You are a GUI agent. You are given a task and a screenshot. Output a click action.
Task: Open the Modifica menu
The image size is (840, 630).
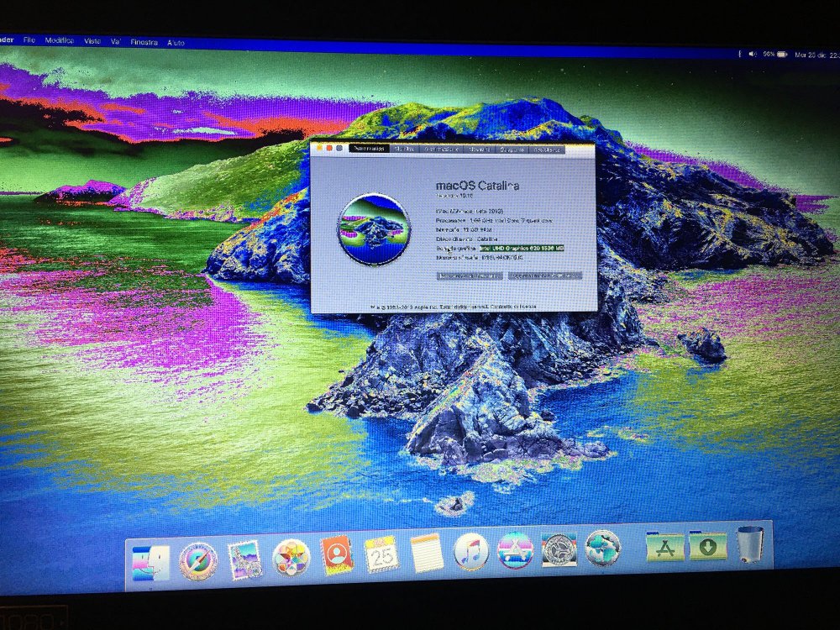click(x=59, y=40)
